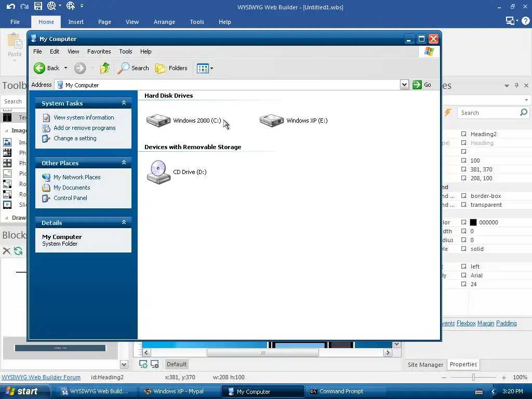Viewport: 532px width, 399px height.
Task: Open the Page tab in Web Builder
Action: click(104, 22)
